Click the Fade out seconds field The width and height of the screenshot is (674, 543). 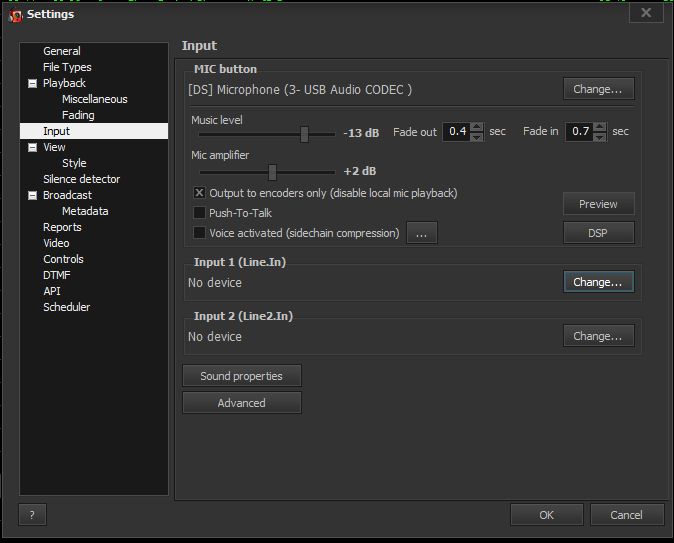[456, 132]
